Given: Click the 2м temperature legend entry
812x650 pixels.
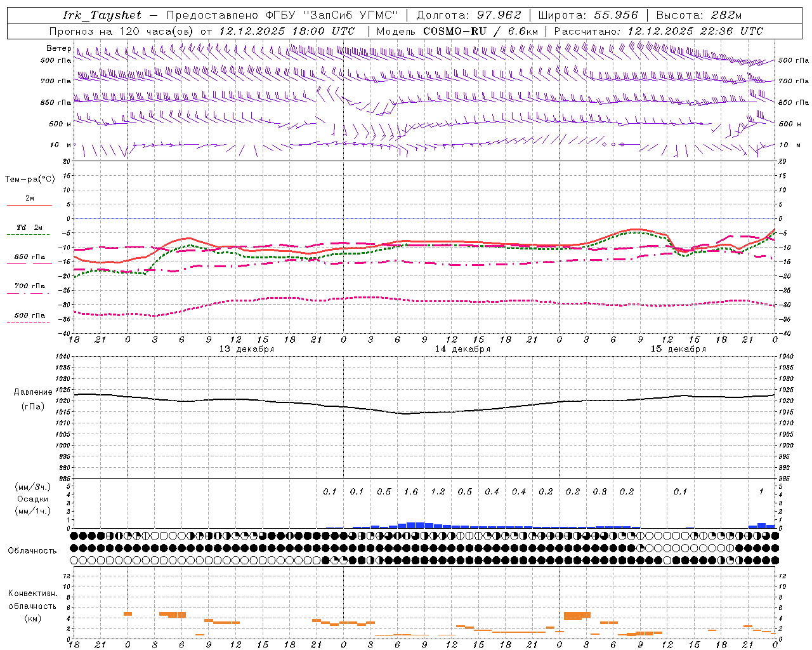Looking at the screenshot, I should coord(30,198).
